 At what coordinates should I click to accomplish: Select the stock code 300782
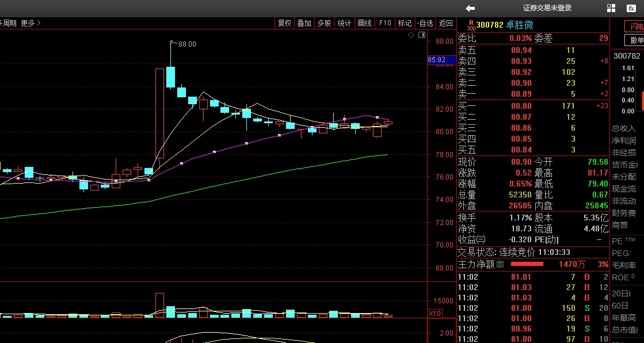(490, 25)
